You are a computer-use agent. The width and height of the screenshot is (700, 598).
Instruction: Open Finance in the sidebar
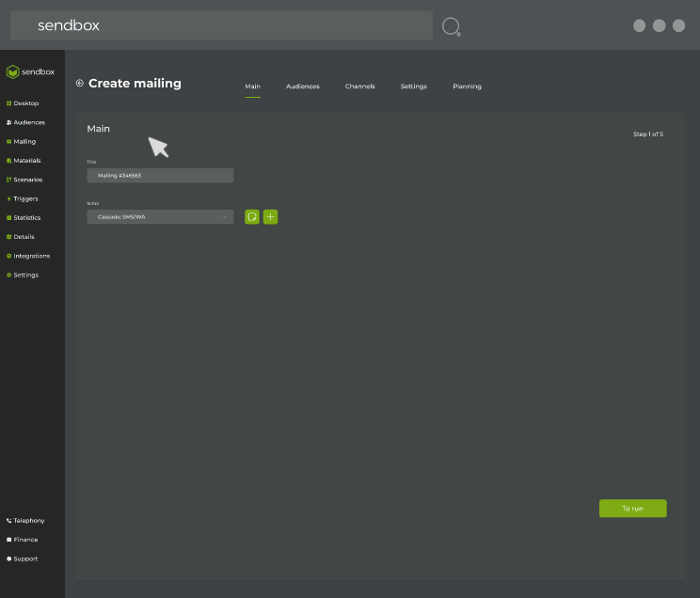pyautogui.click(x=24, y=540)
